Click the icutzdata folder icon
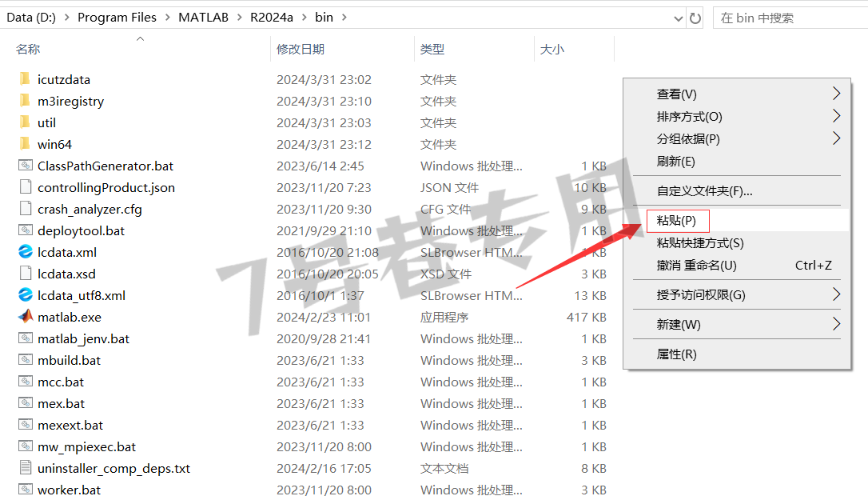 coord(25,79)
